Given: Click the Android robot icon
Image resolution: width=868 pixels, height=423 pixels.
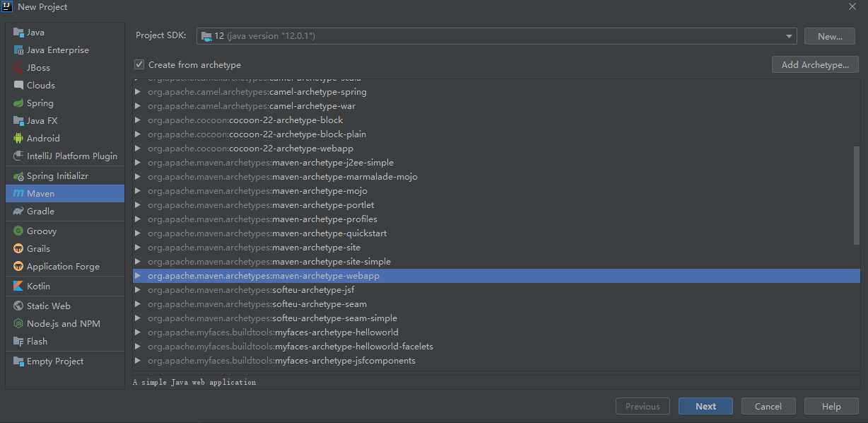Looking at the screenshot, I should coord(18,139).
